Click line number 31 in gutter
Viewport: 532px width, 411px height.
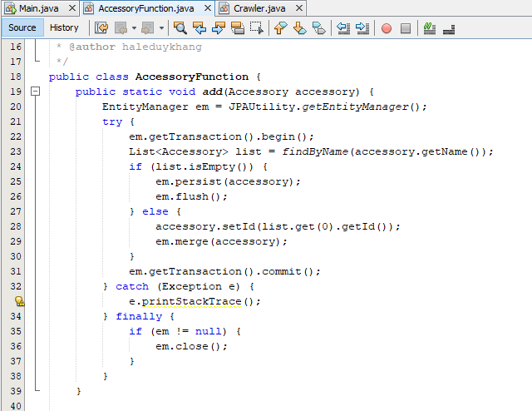(x=16, y=271)
